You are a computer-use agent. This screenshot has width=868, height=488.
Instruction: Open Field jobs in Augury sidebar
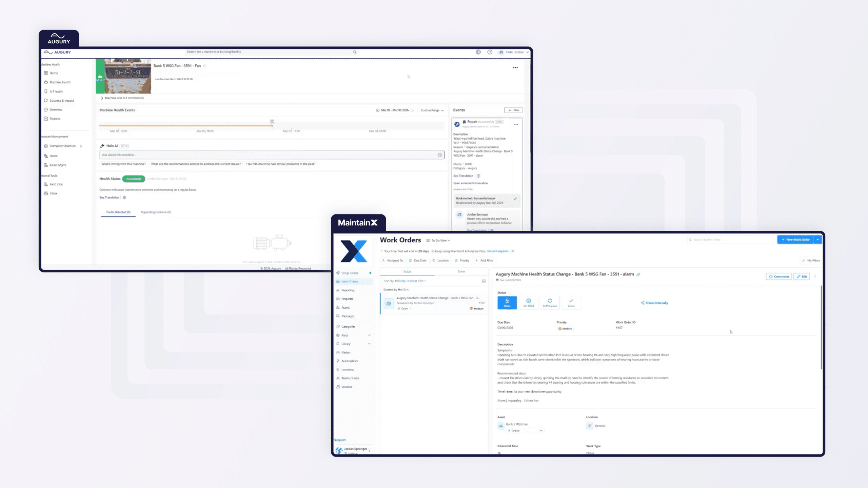pyautogui.click(x=53, y=184)
